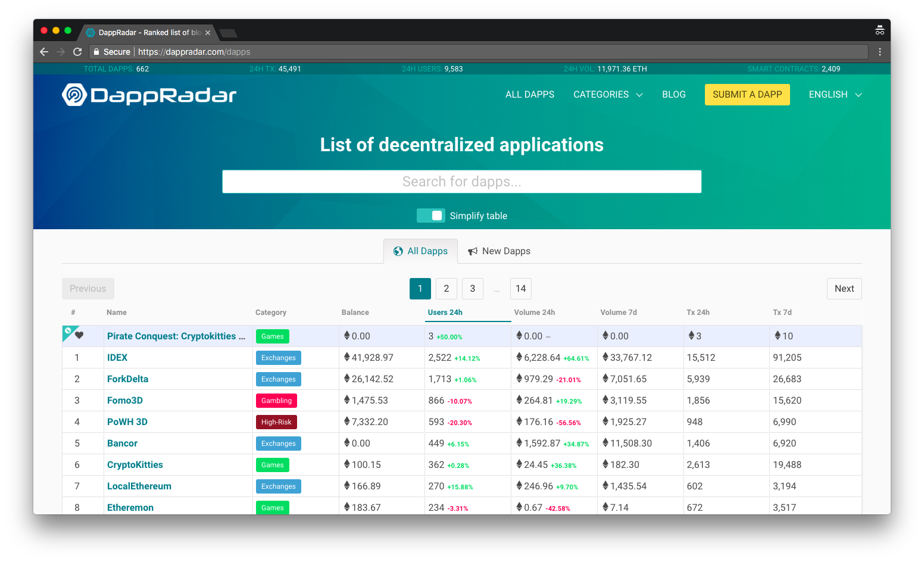Click Games tag on Pirate Conquest row
This screenshot has width=924, height=562.
[273, 336]
